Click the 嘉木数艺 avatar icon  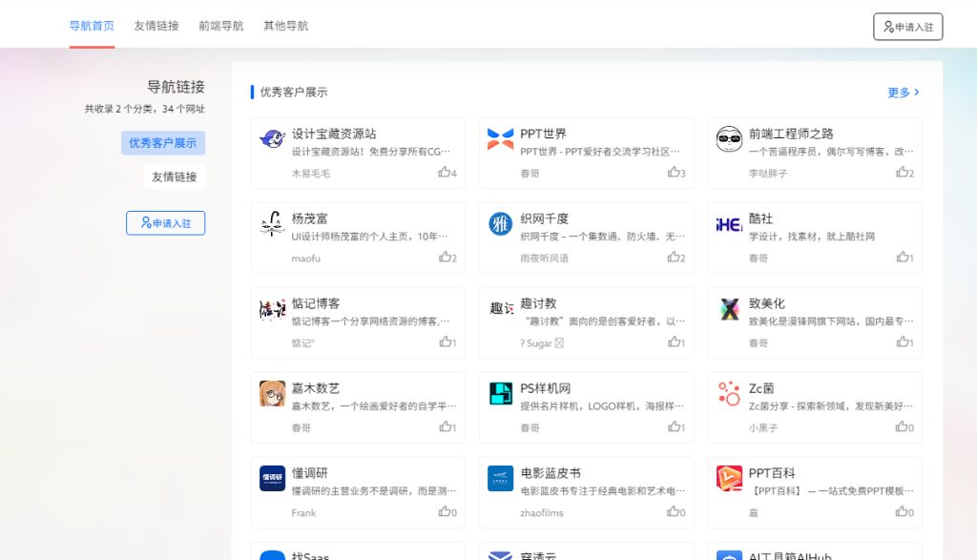pyautogui.click(x=272, y=393)
